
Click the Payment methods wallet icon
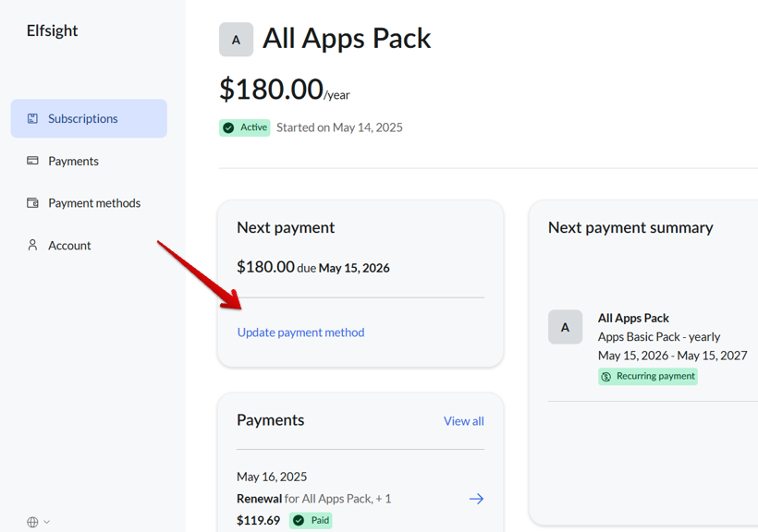pyautogui.click(x=32, y=203)
